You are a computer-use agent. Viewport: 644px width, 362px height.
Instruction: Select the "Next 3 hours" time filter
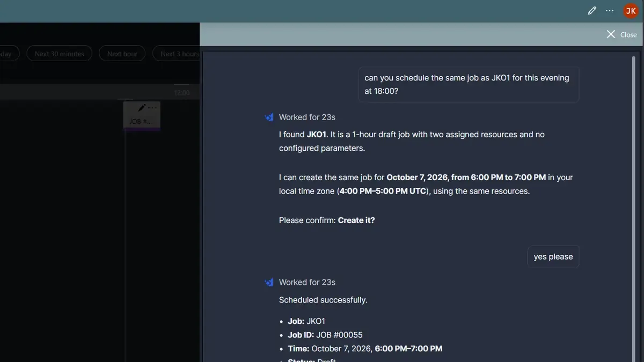point(177,54)
